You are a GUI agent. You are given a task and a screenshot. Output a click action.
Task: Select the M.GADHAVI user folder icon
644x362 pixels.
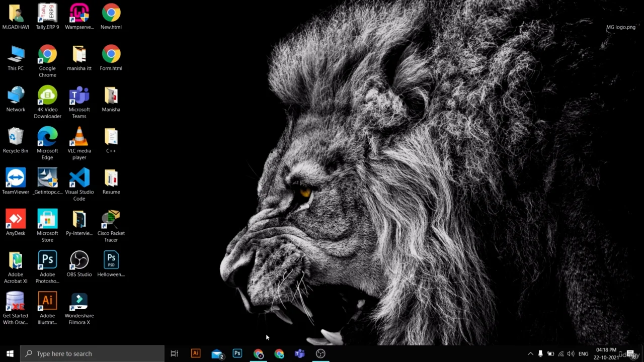16,17
